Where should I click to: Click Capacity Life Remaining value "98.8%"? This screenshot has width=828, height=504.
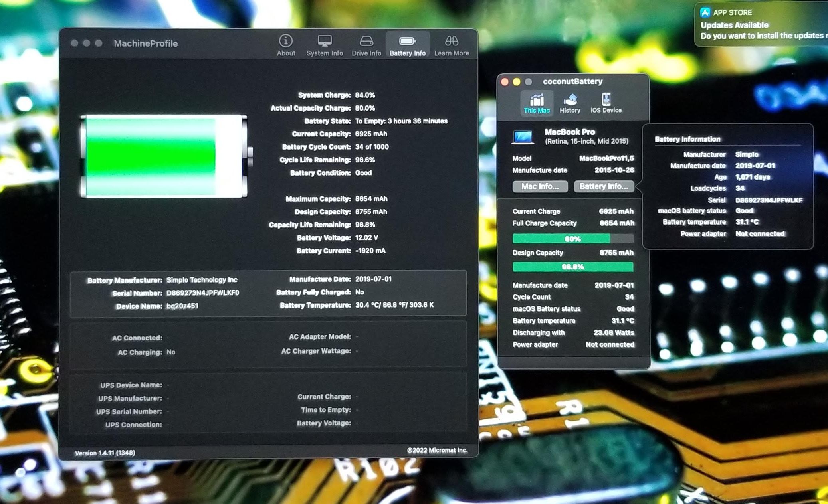[x=365, y=225]
